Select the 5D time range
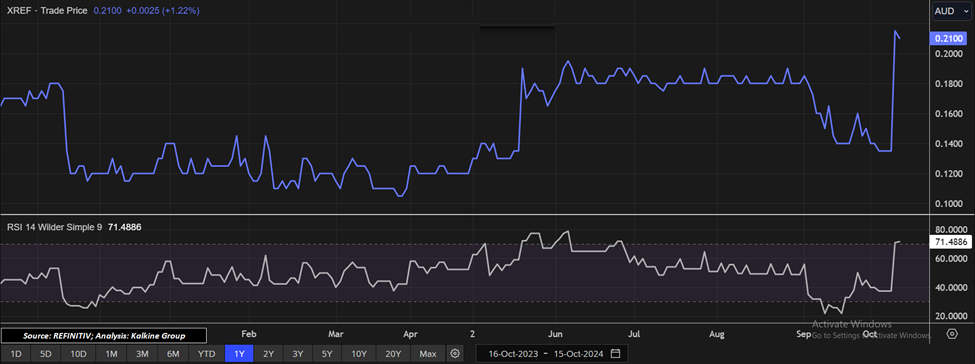975x364 pixels. click(x=46, y=353)
